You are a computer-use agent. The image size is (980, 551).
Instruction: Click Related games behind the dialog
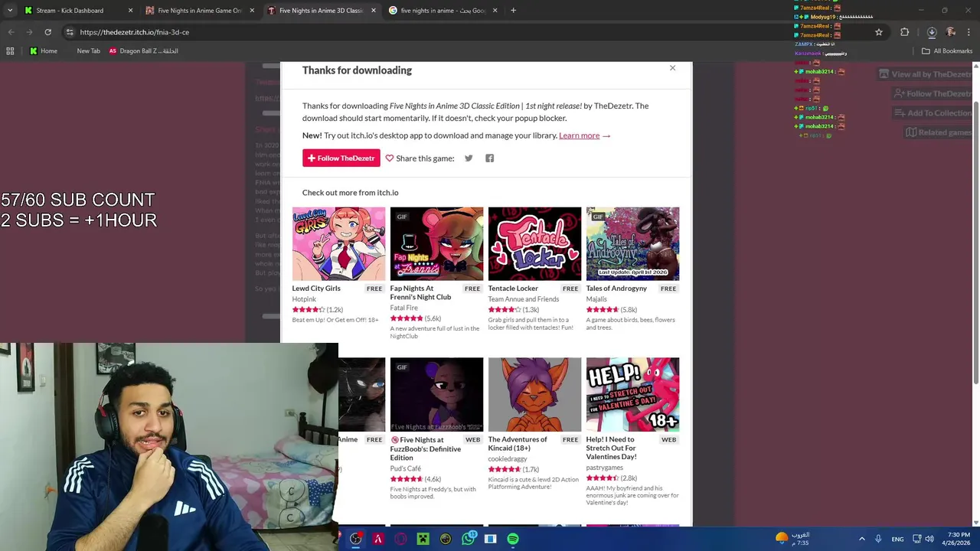(939, 132)
